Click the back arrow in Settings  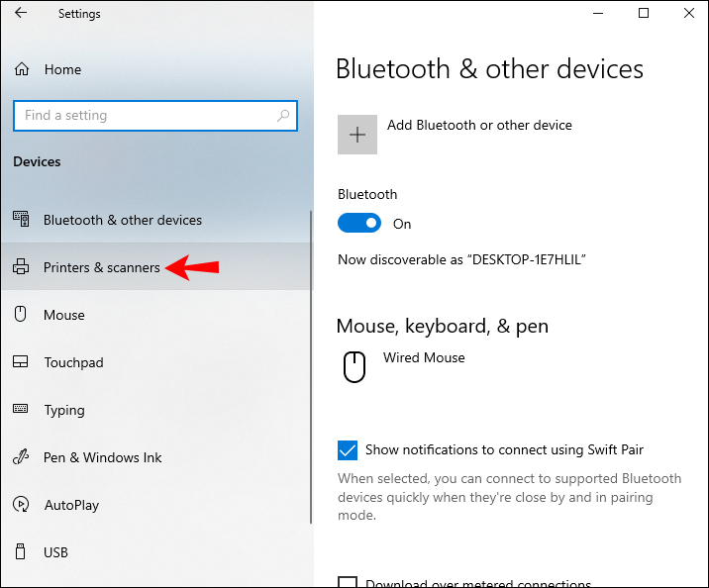tap(22, 14)
